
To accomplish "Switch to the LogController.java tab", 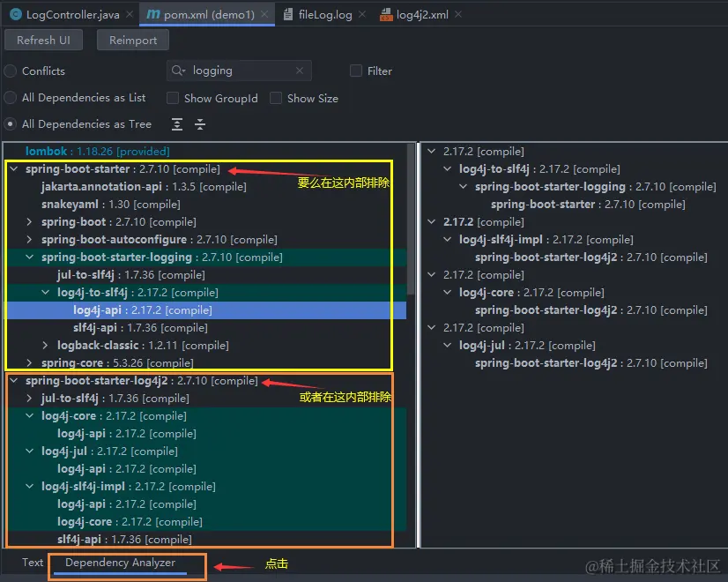I will 72,14.
